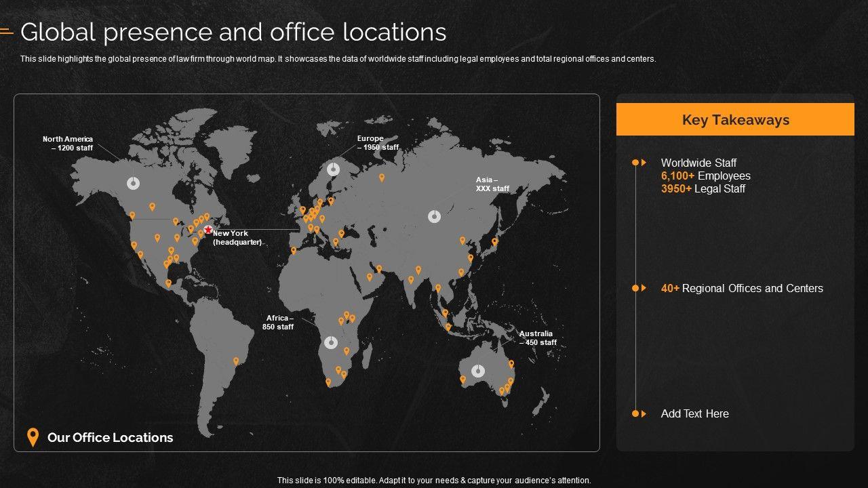The image size is (868, 488).
Task: Select the Europe donut marker on map
Action: tap(333, 169)
